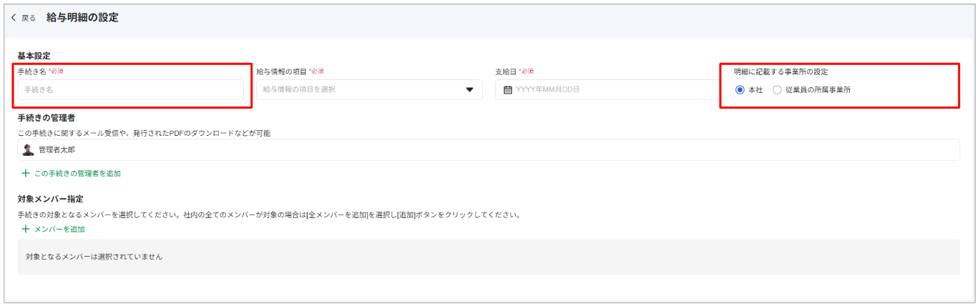
Task: Select the 本社 radio button
Action: click(740, 90)
